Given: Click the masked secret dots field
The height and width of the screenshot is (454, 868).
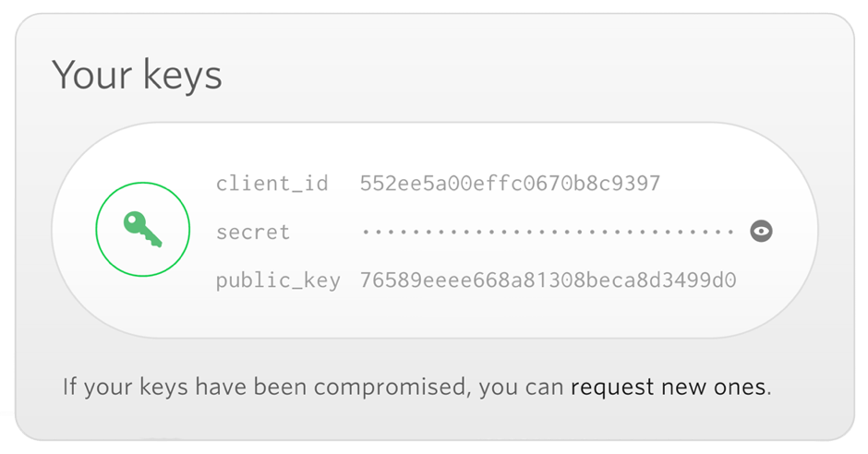Looking at the screenshot, I should (548, 232).
